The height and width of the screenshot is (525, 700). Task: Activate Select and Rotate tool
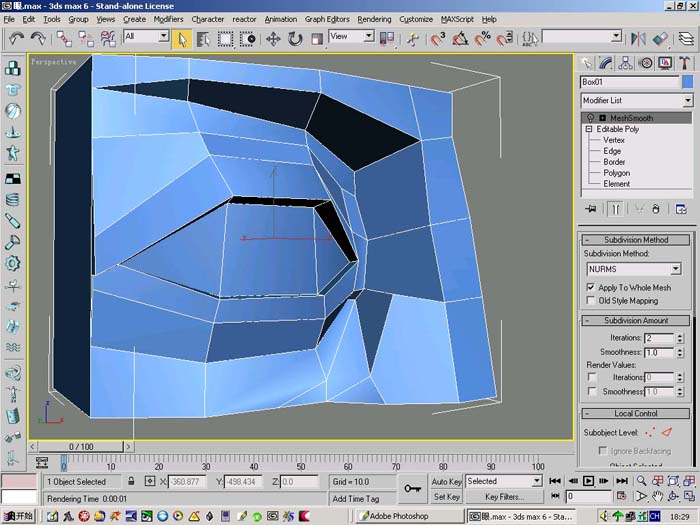[x=295, y=39]
